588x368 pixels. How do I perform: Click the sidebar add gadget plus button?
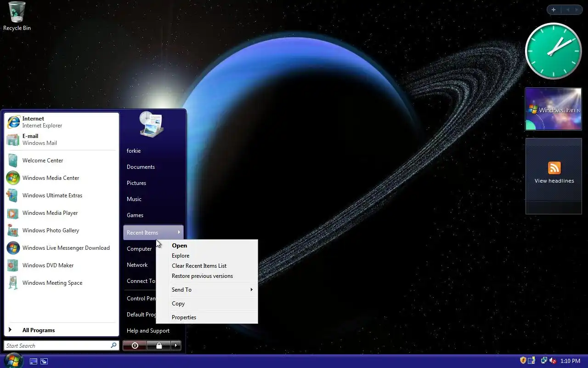click(x=554, y=10)
